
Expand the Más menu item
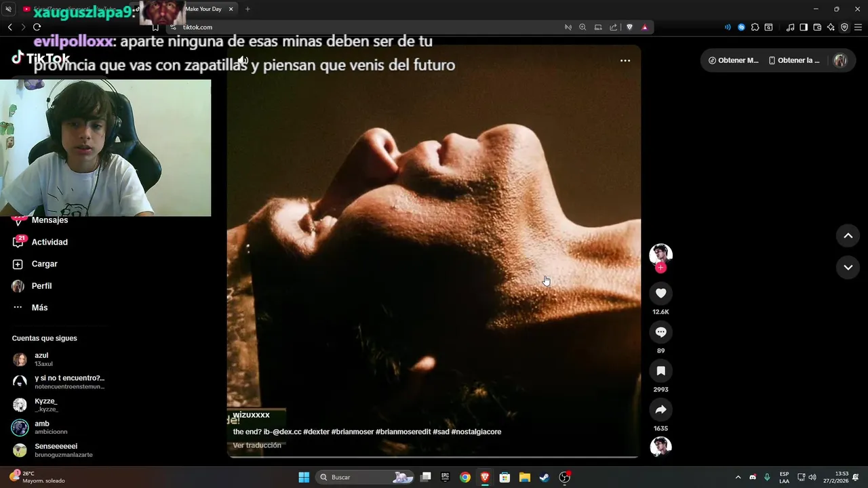[x=41, y=308]
